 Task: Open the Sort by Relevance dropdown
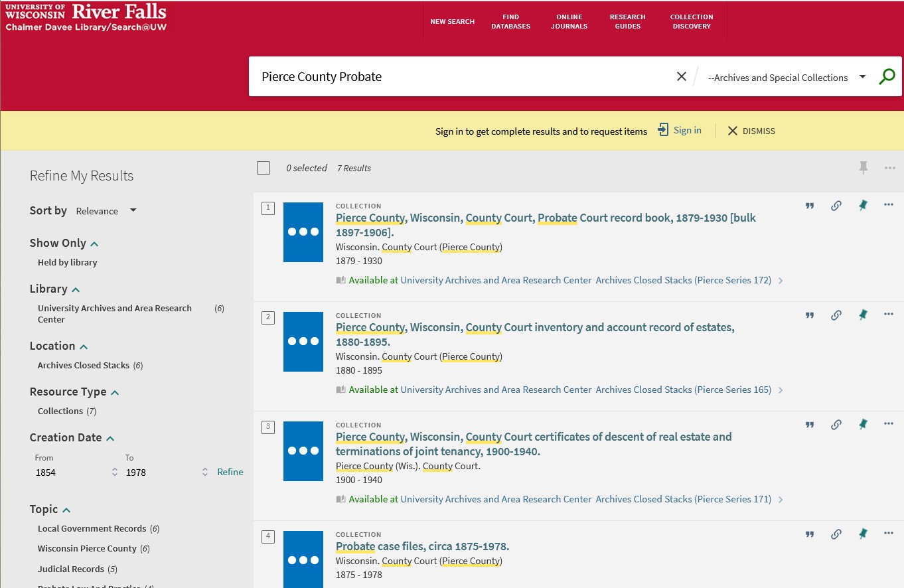point(106,211)
